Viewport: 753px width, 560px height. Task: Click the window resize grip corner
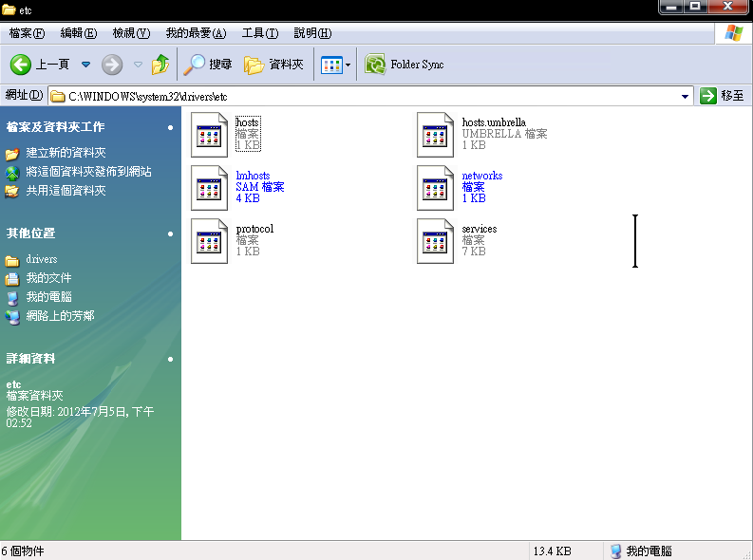pyautogui.click(x=746, y=554)
